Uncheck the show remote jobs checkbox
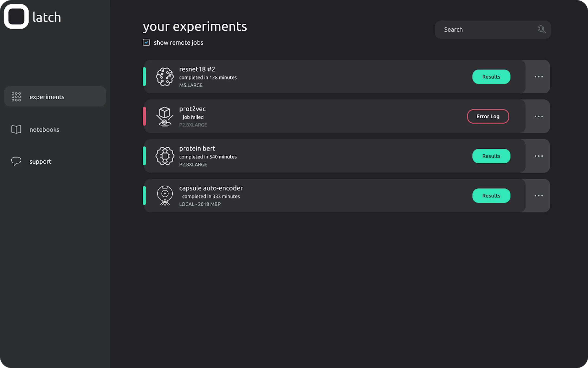 [x=146, y=43]
